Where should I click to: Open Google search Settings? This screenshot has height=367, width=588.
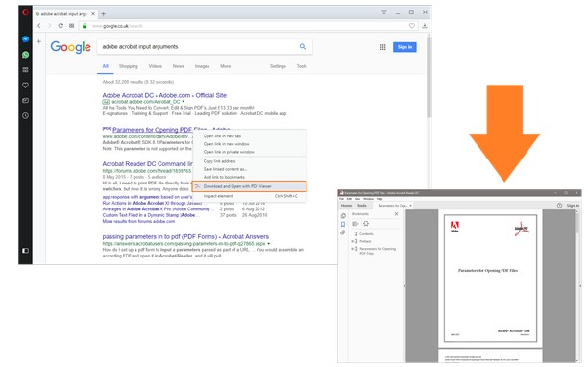(x=278, y=66)
